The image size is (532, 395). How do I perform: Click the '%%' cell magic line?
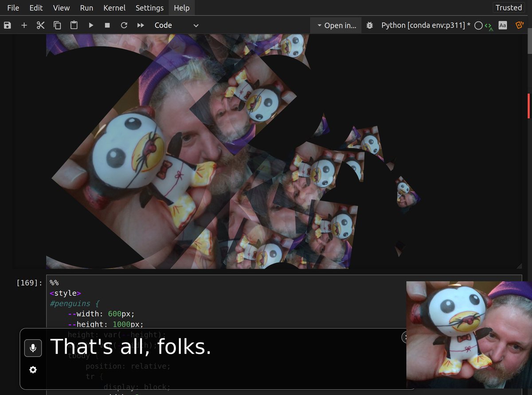54,283
